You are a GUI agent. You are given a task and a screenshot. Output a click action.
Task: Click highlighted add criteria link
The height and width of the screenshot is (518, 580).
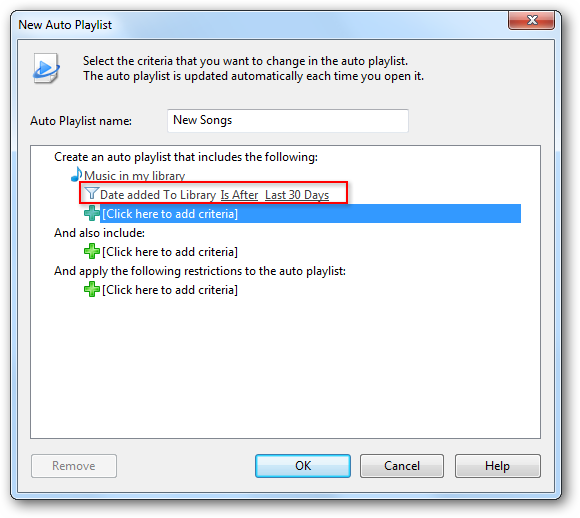pos(170,214)
